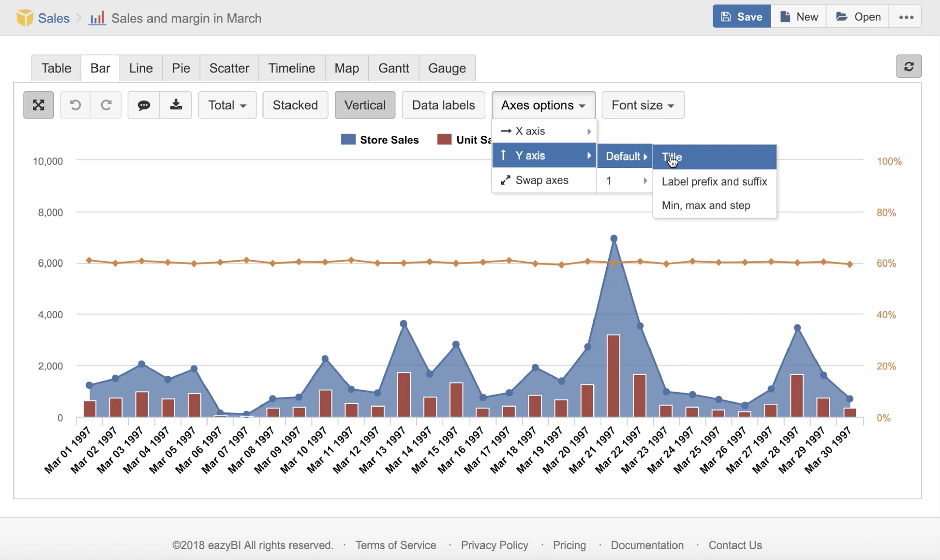This screenshot has width=940, height=560.
Task: Open the three-dots more options menu
Action: click(x=906, y=17)
